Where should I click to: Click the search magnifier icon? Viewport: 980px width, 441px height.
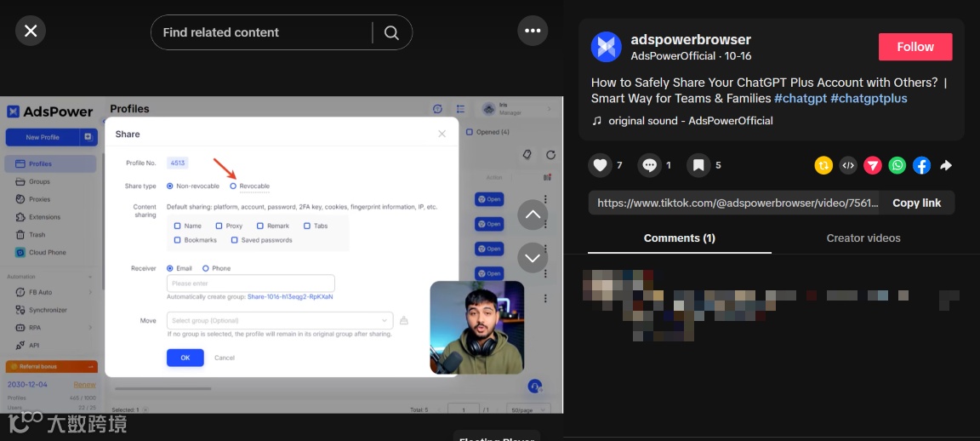point(391,32)
